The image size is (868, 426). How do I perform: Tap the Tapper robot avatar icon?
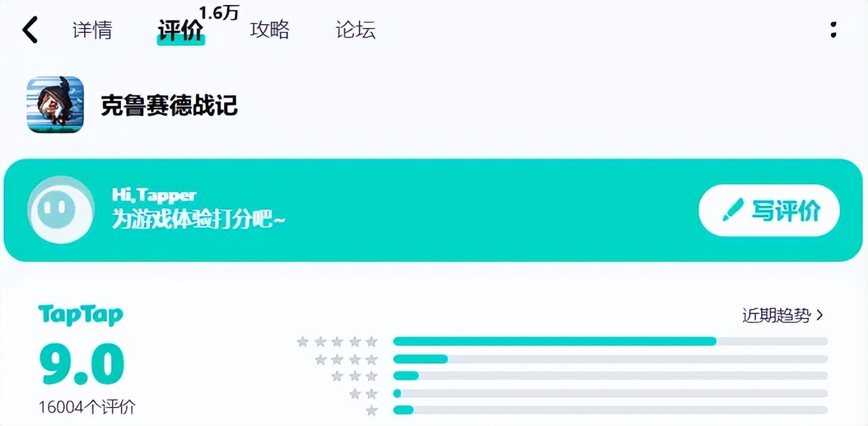coord(60,210)
